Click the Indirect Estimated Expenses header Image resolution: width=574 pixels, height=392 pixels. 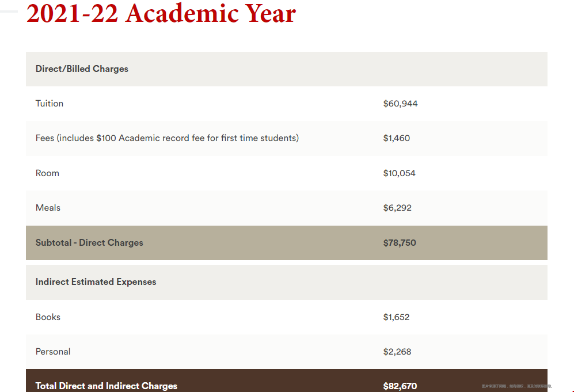(x=96, y=282)
